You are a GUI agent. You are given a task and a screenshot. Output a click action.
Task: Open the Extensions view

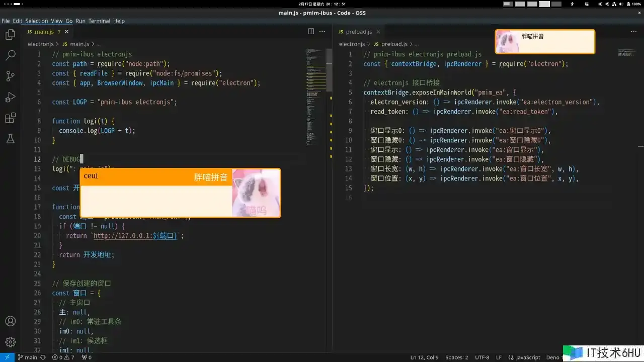click(x=10, y=118)
